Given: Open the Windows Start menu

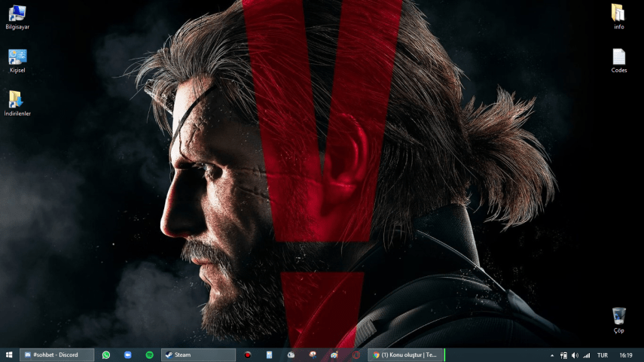Looking at the screenshot, I should [9, 355].
